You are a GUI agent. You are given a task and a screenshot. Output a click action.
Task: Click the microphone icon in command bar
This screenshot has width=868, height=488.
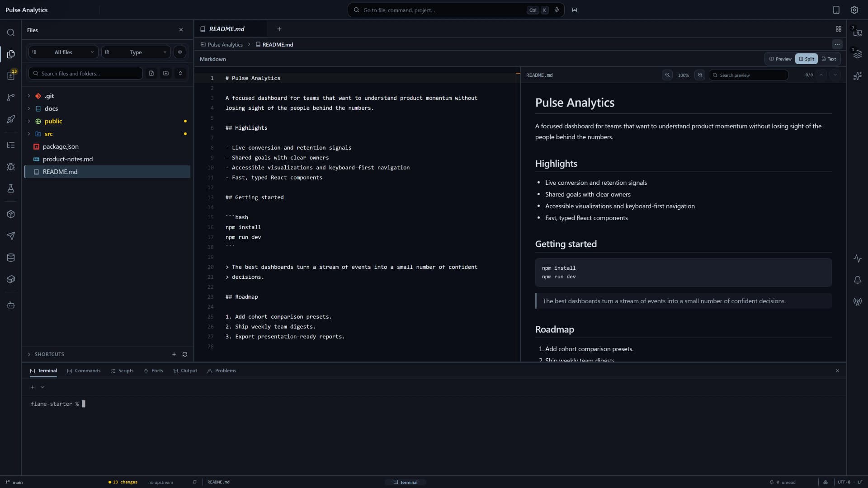[x=557, y=10]
